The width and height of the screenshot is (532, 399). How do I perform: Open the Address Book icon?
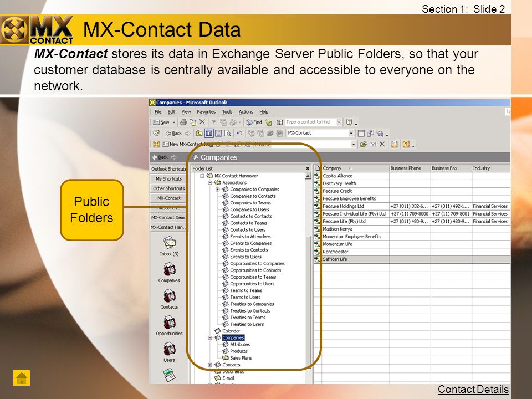(279, 122)
